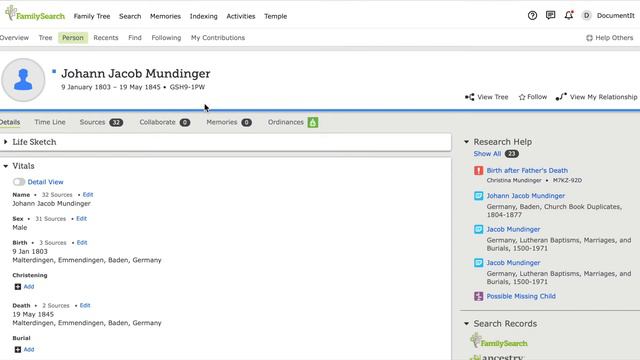640x360 pixels.
Task: Click the plus icon to add Burial
Action: 18,349
